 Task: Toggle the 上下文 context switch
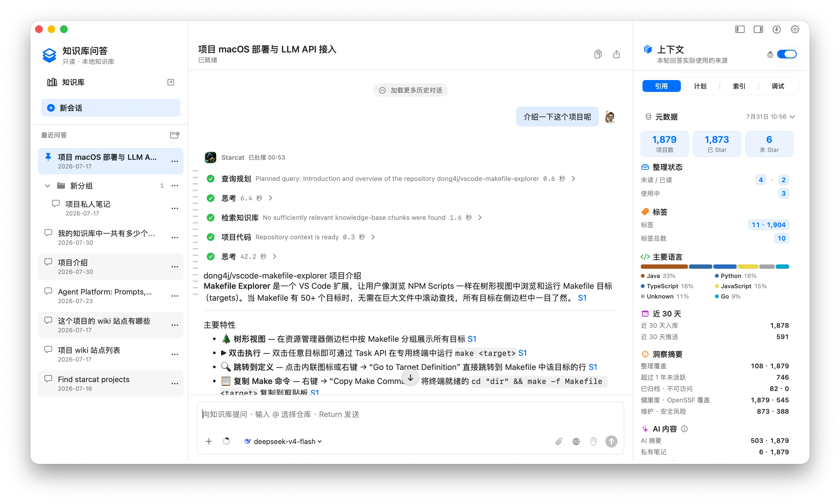click(787, 54)
